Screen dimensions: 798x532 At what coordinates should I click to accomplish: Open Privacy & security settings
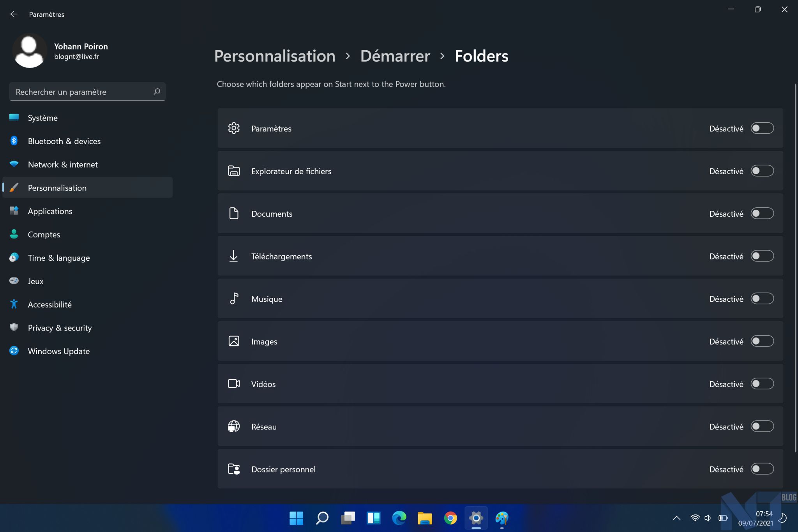pos(59,328)
